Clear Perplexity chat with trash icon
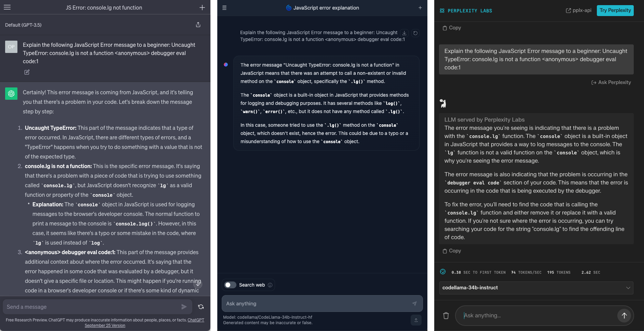 [x=446, y=315]
